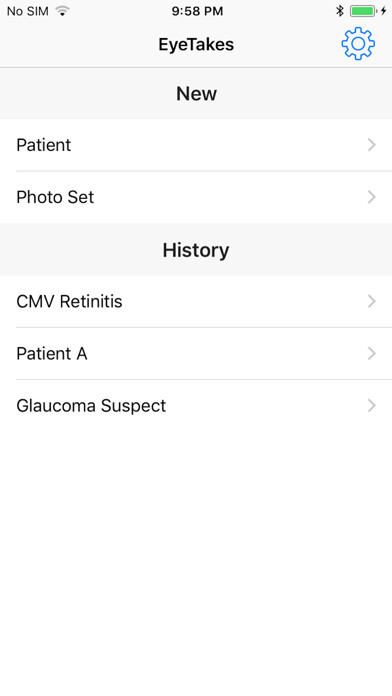Expand the CMV Retinitis row chevron
The width and height of the screenshot is (392, 696).
click(x=372, y=301)
